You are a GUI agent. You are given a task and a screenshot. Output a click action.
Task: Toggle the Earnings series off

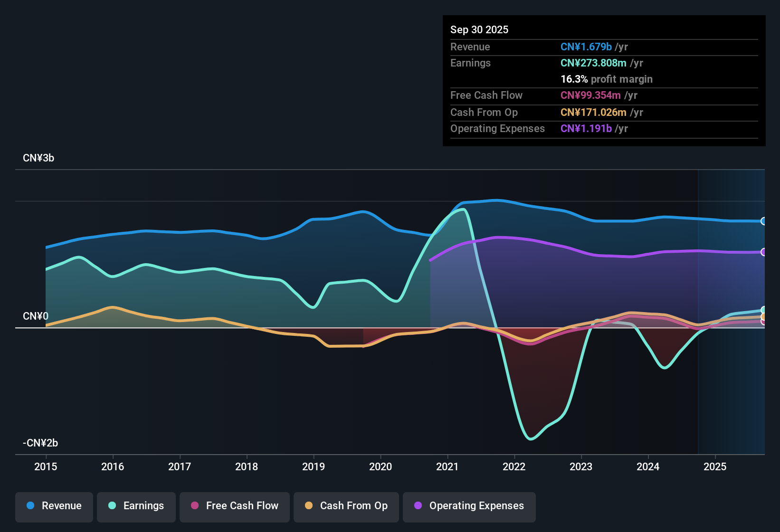pos(136,506)
